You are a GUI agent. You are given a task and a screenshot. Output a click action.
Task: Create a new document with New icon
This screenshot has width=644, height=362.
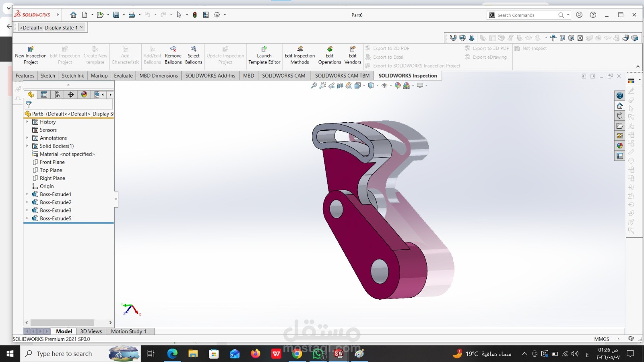pyautogui.click(x=85, y=15)
